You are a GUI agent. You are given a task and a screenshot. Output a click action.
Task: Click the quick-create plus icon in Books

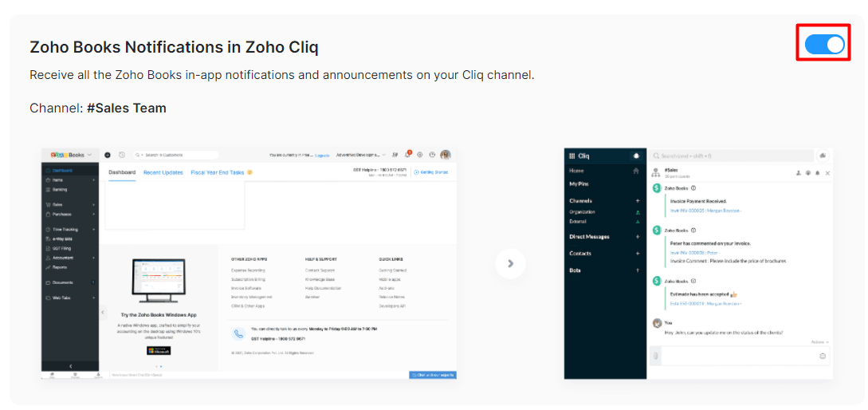108,155
